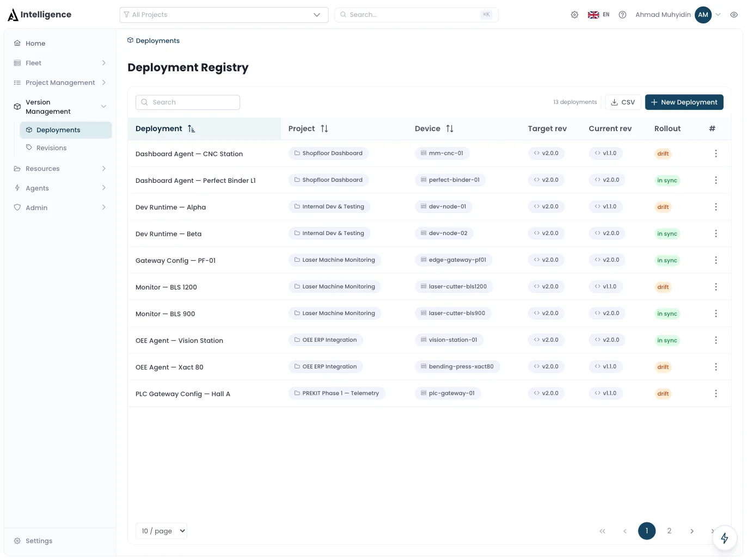Go to first page double-chevron
The height and width of the screenshot is (560, 747).
click(x=602, y=531)
